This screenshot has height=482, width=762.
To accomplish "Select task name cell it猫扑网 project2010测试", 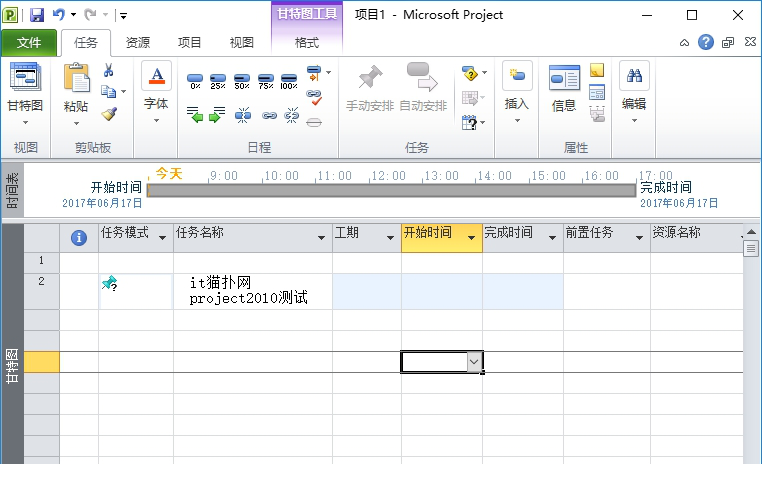I will pyautogui.click(x=253, y=291).
